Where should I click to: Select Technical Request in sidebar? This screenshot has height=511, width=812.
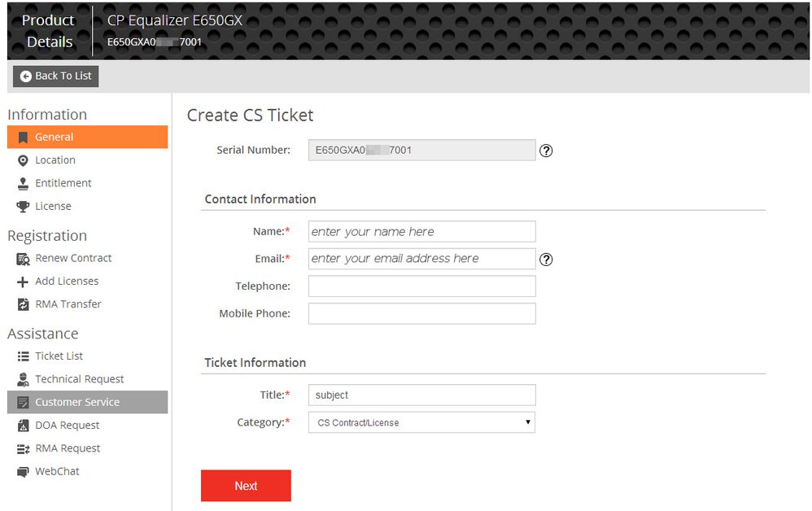tap(79, 379)
